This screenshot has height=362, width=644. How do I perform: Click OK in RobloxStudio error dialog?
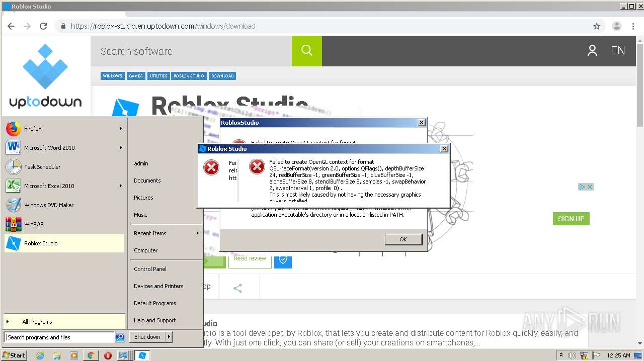tap(403, 239)
